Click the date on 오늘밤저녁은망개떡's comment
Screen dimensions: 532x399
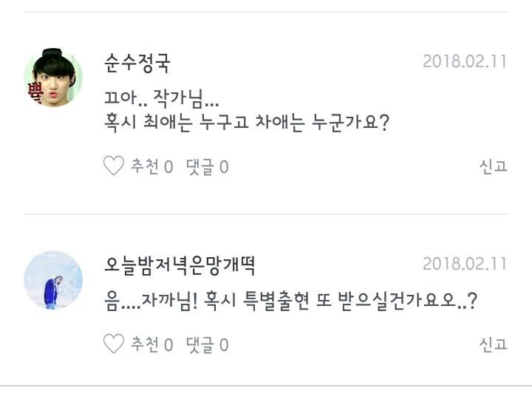click(x=465, y=264)
